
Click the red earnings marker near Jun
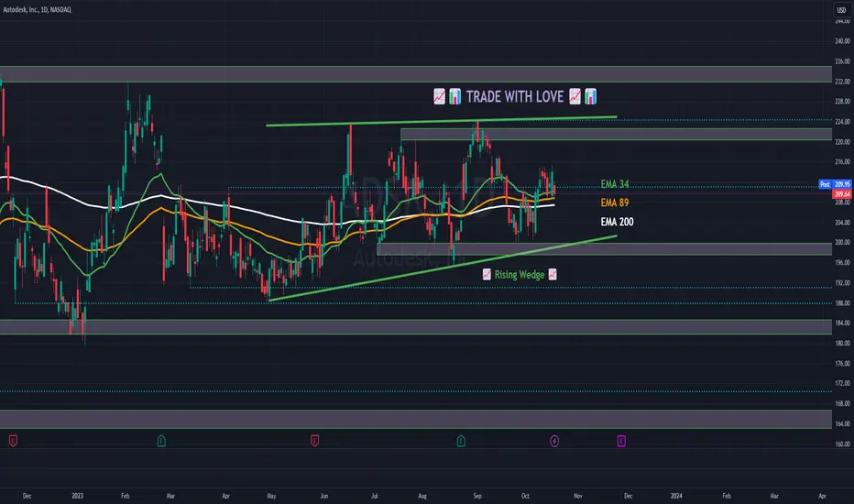[x=315, y=441]
